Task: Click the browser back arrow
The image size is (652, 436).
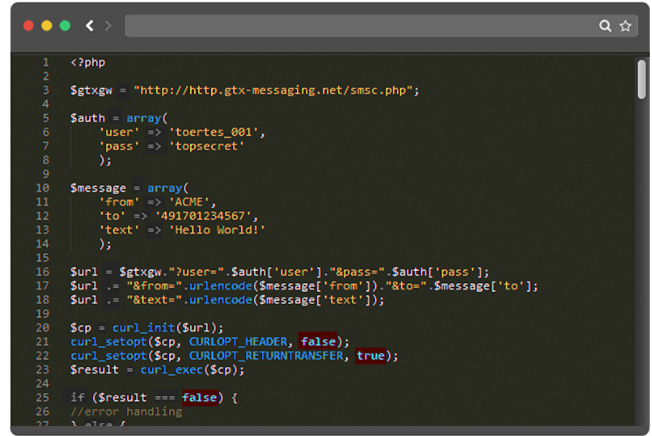Action: [89, 26]
